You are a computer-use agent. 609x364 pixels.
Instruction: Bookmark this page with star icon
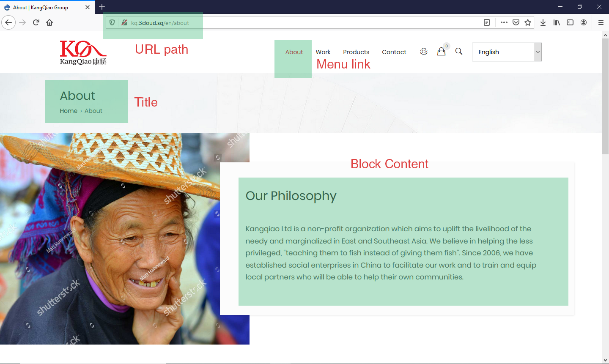528,22
